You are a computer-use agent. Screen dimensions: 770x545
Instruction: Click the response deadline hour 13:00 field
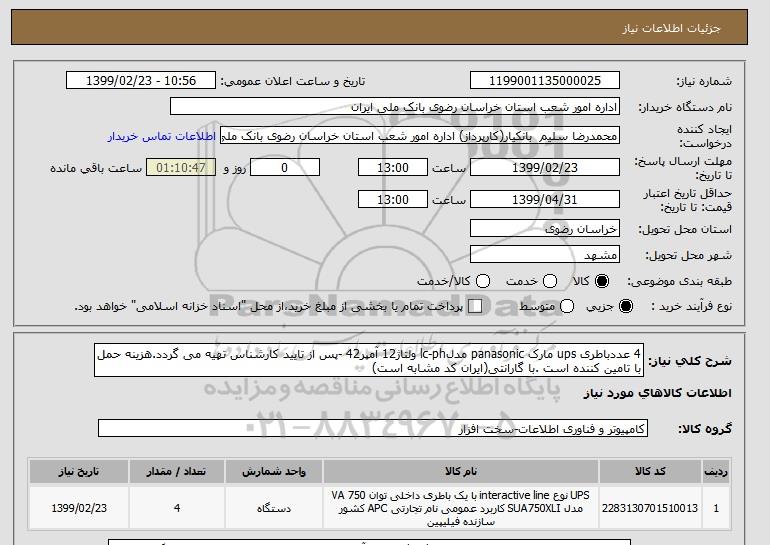click(393, 167)
